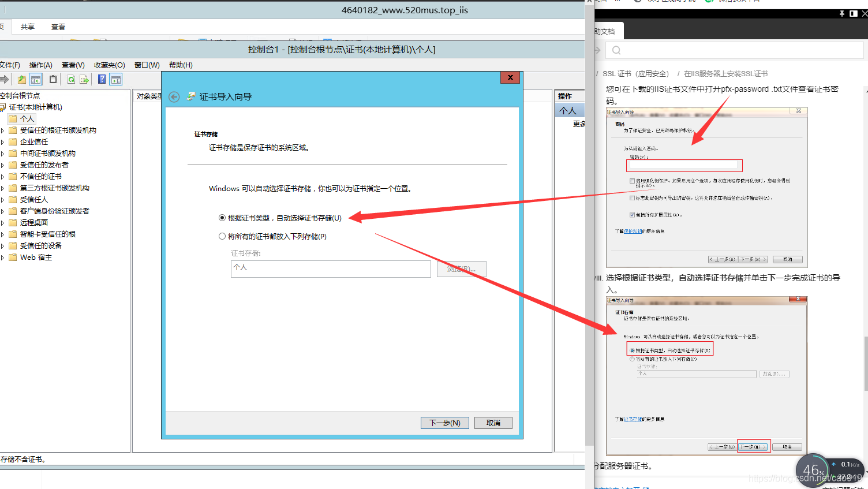This screenshot has width=868, height=489.
Task: Select 根据证书类型,自动选择证书存储 radio option
Action: pos(222,218)
